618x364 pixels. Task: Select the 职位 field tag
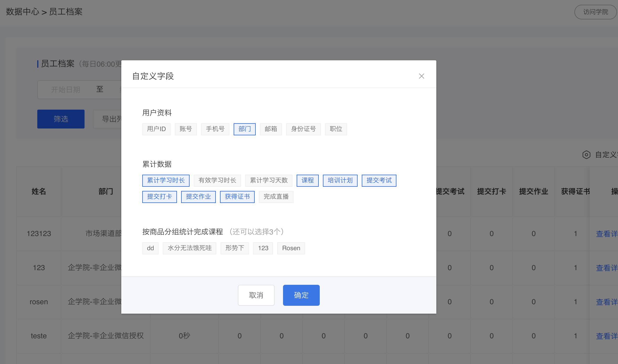pyautogui.click(x=336, y=129)
